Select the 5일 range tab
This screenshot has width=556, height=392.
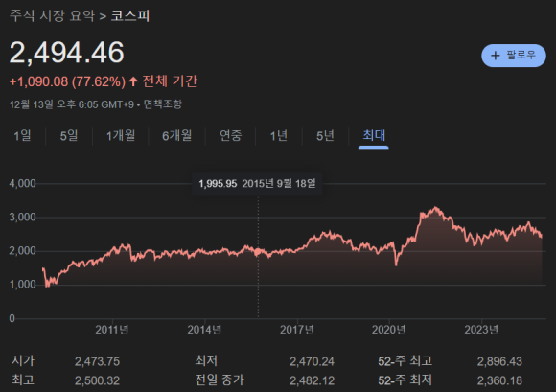pos(69,136)
